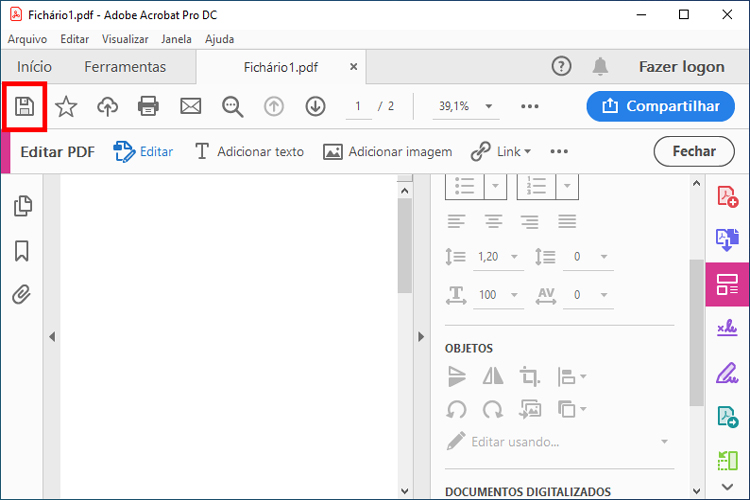Screen dimensions: 750x500
Task: Open horizontal scaling 100 dropdown
Action: coord(514,295)
